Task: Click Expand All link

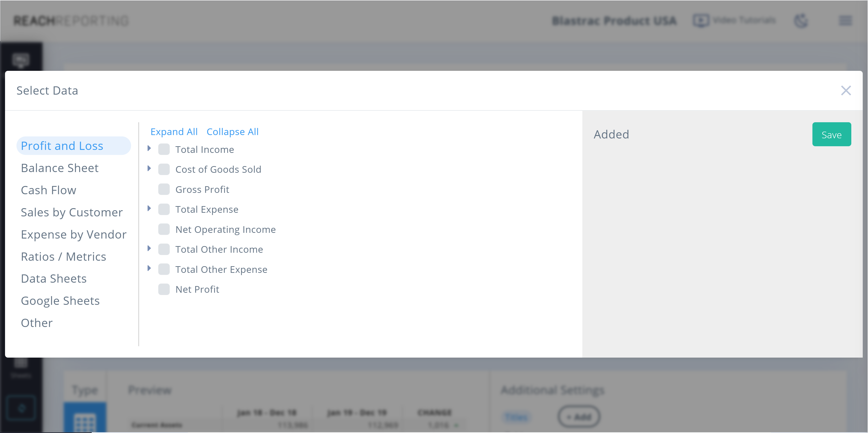Action: pyautogui.click(x=174, y=131)
